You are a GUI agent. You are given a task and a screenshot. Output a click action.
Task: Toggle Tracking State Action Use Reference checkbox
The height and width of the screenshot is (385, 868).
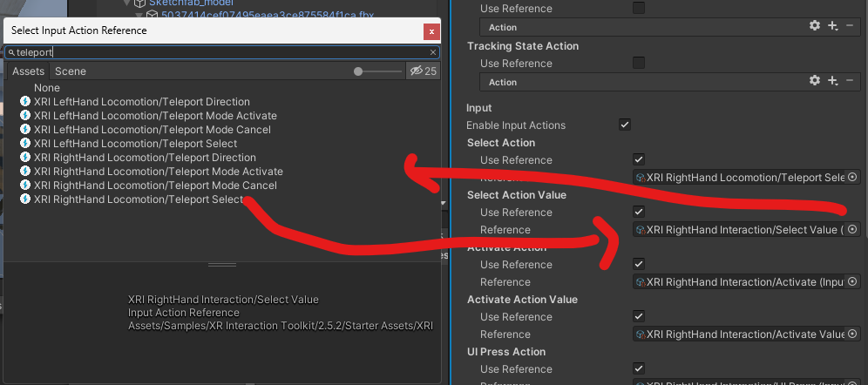[x=639, y=63]
